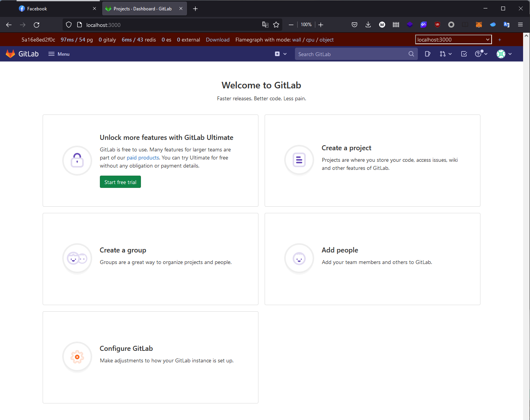Screen dimensions: 530x420
Task: Open the Menu navigation
Action: coord(58,54)
